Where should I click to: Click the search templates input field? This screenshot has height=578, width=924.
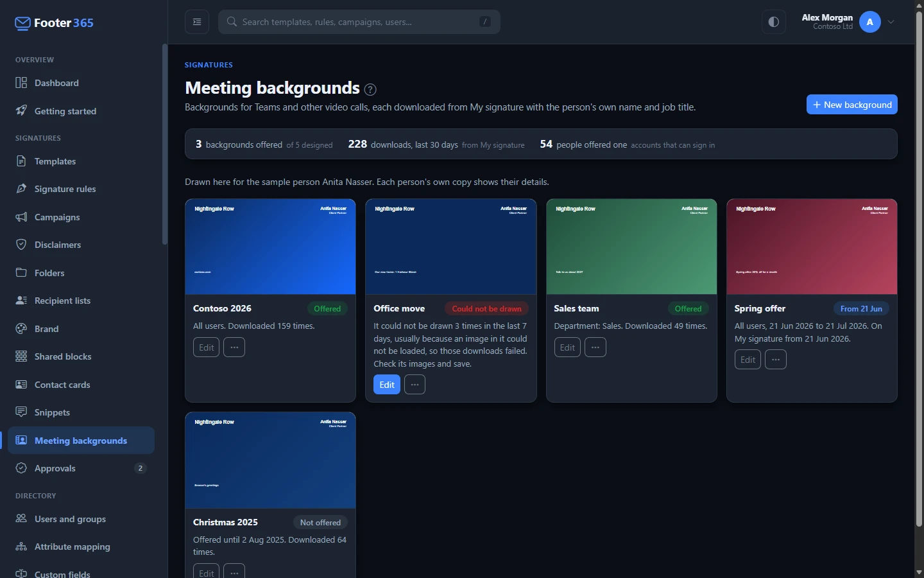359,22
